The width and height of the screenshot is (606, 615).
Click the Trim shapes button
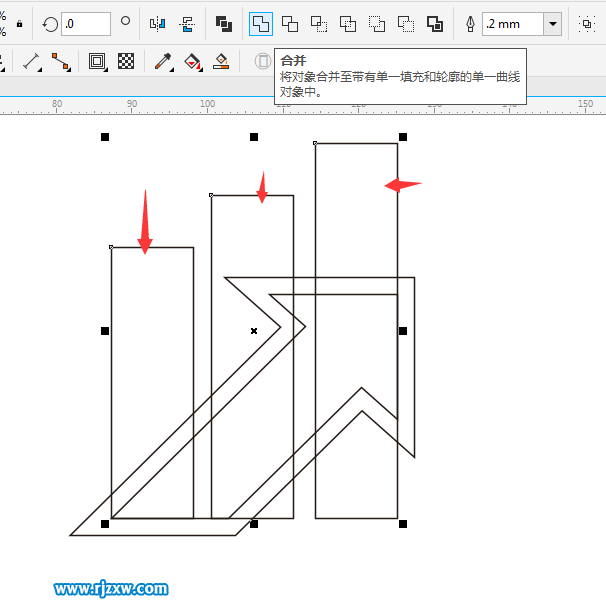tap(290, 23)
